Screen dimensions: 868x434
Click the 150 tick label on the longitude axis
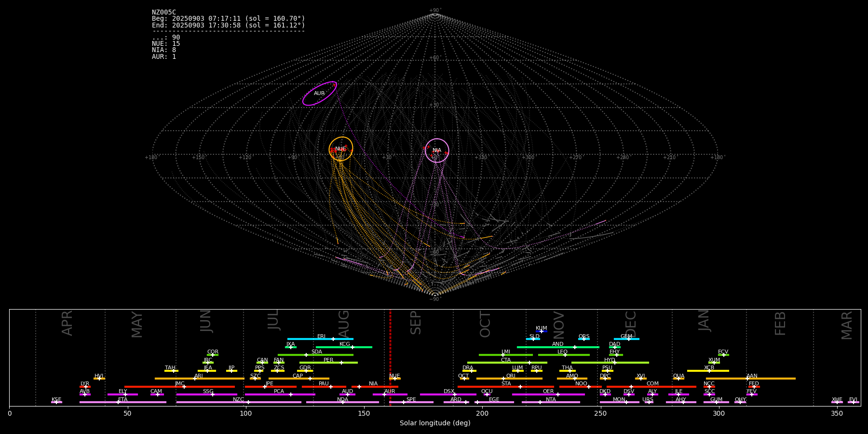point(364,413)
